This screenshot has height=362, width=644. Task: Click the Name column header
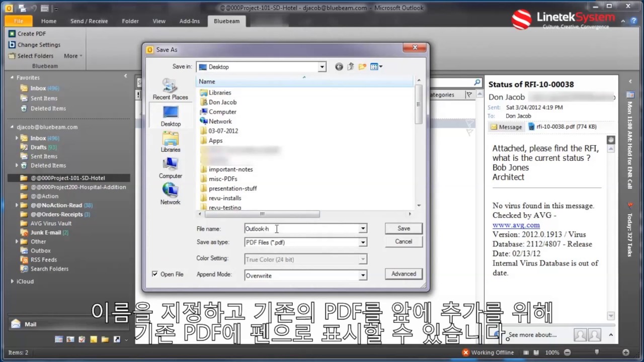point(304,81)
